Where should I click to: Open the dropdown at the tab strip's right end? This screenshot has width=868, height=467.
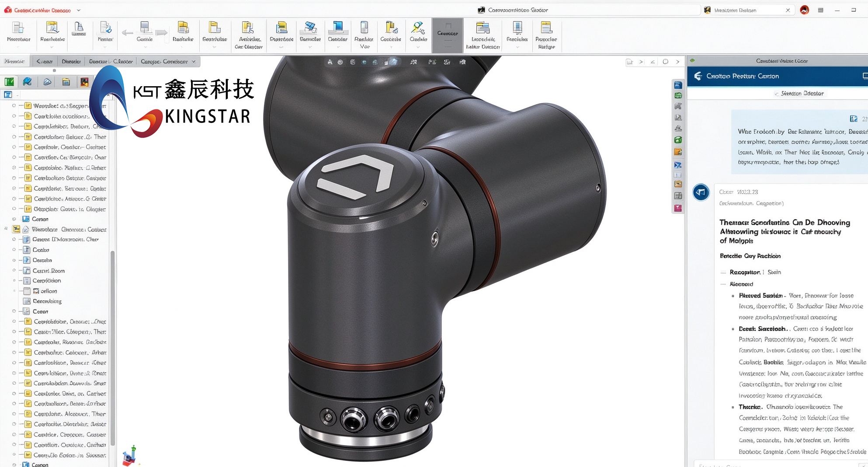(194, 62)
